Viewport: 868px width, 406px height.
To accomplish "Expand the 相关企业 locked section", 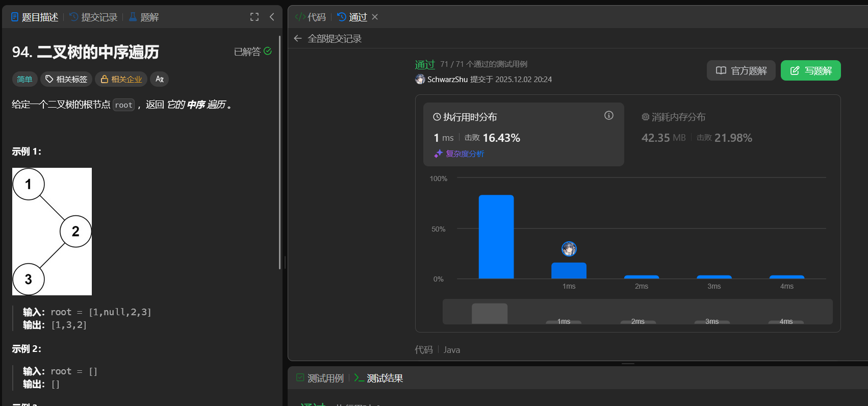I will click(121, 79).
